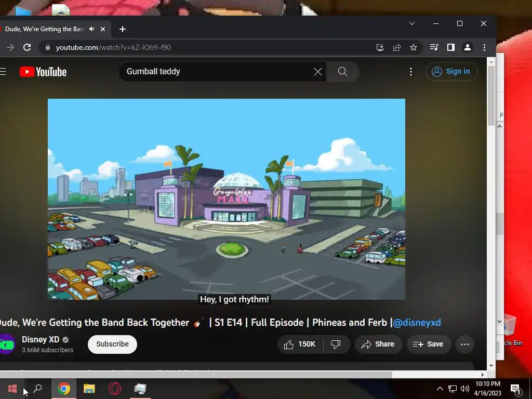532x399 pixels.
Task: Pause the Phineas and Ferb video
Action: [227, 199]
